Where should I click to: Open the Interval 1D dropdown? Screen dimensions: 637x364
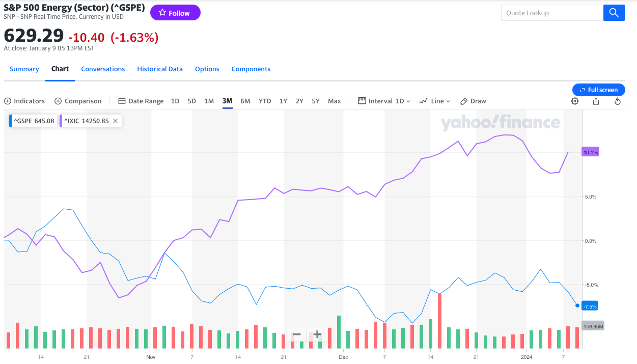(384, 101)
